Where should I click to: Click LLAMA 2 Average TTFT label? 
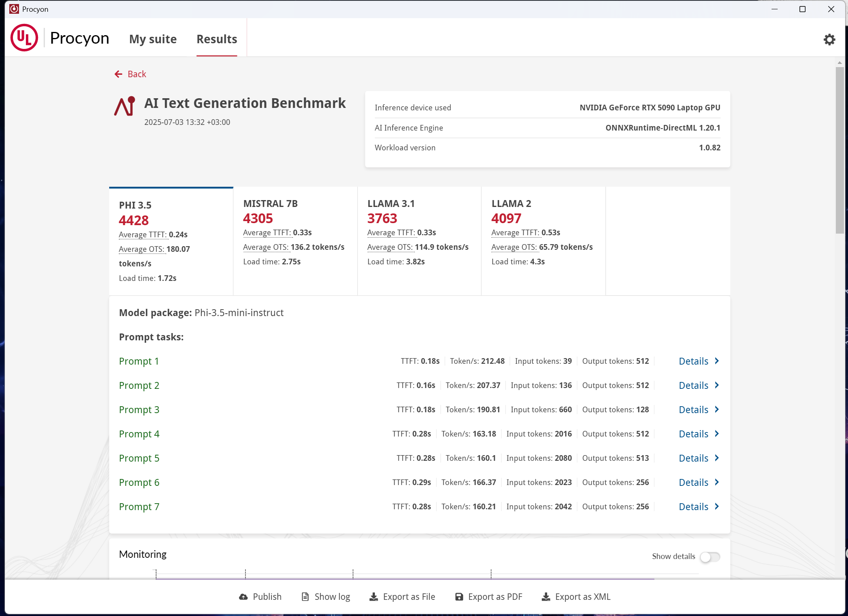[515, 233]
